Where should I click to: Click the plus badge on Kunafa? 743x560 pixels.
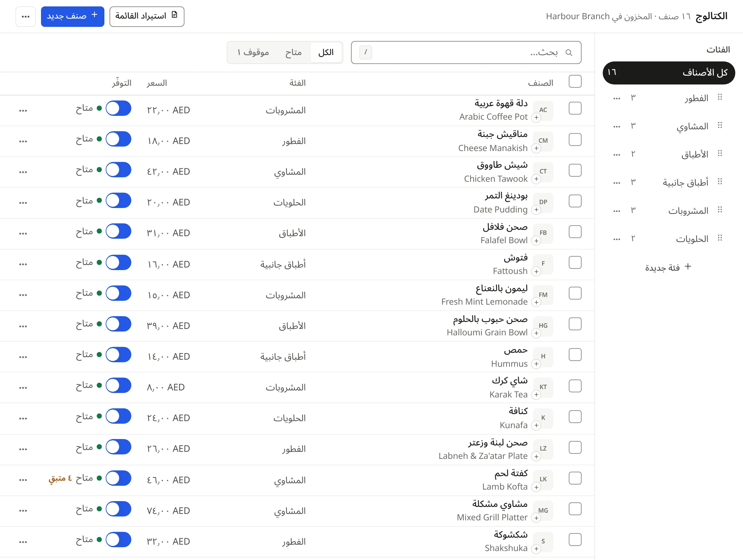536,426
